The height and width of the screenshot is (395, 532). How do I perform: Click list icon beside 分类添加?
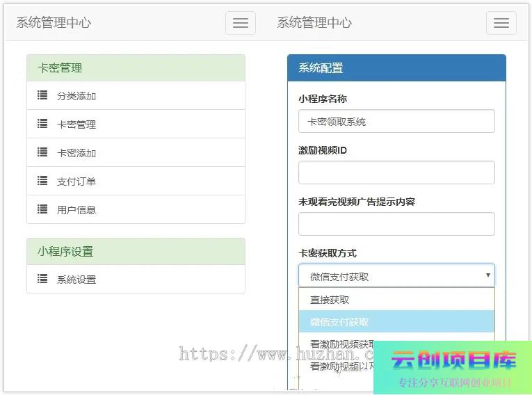(x=42, y=95)
